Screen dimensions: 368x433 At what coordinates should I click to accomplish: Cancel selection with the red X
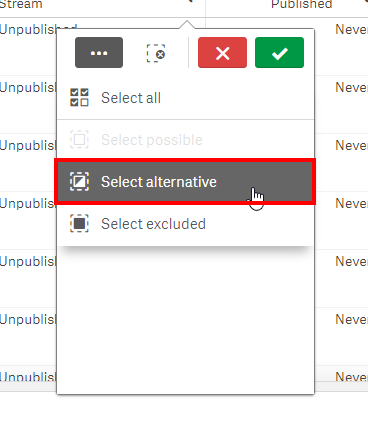[222, 53]
